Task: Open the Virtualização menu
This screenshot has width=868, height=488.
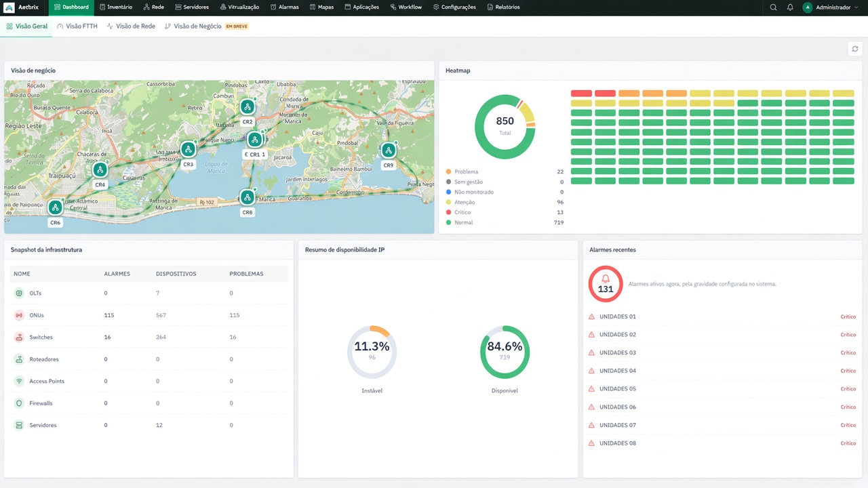Action: 240,7
